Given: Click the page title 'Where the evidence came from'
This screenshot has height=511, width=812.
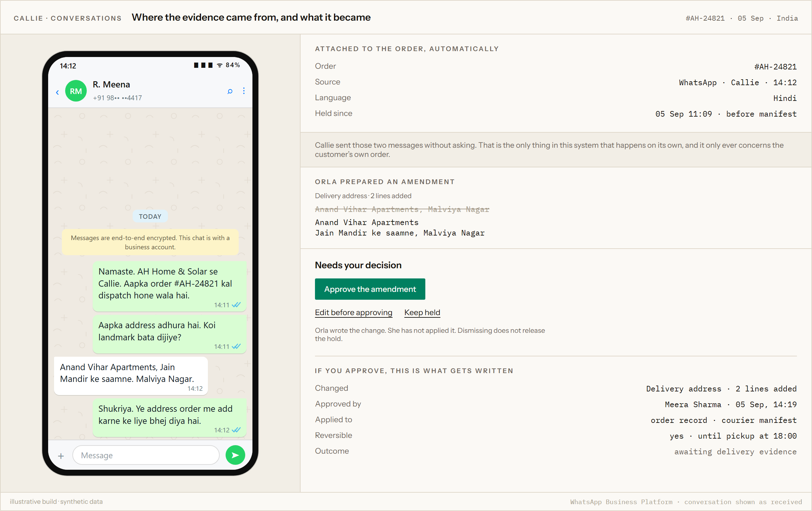Looking at the screenshot, I should click(x=251, y=17).
